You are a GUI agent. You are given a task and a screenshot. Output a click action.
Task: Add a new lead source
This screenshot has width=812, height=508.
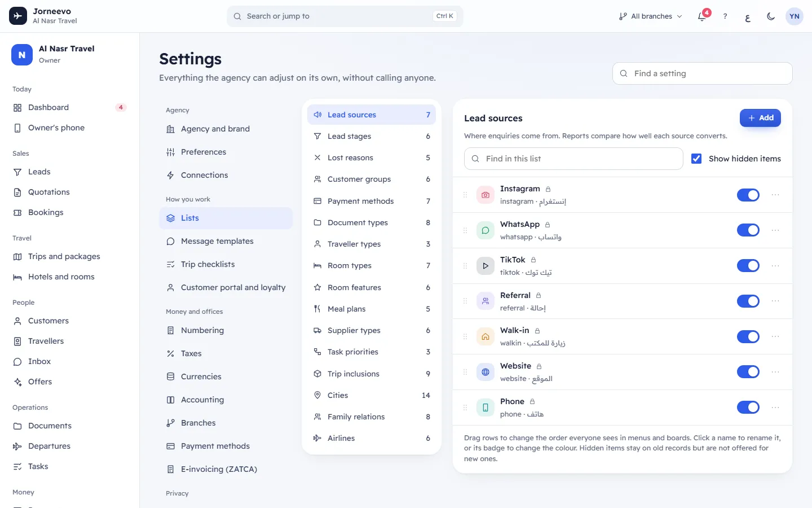pos(760,118)
